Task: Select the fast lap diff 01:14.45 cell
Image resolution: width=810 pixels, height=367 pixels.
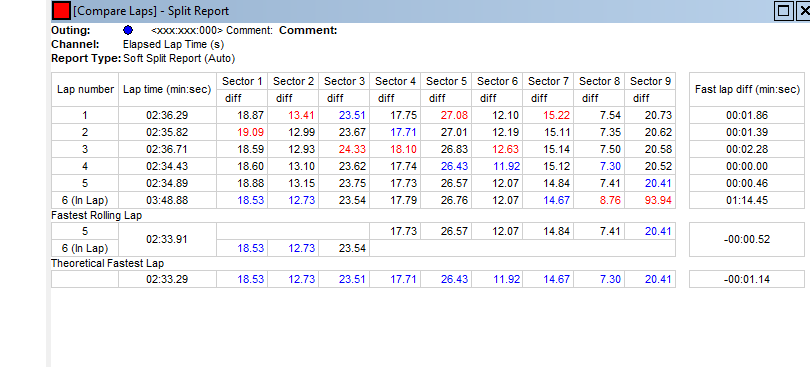Action: (747, 201)
